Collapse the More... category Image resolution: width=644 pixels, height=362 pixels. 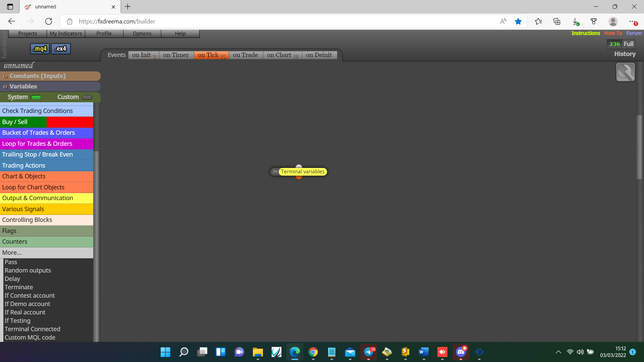coord(47,253)
